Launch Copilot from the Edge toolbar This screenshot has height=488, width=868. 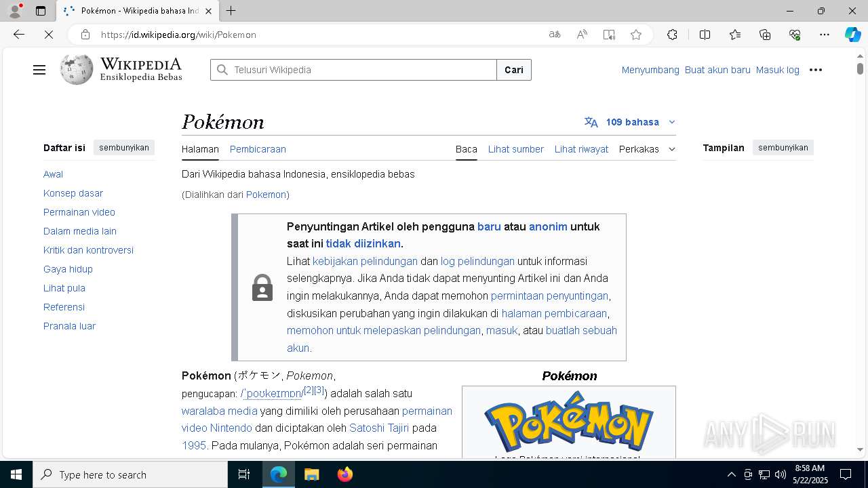852,35
